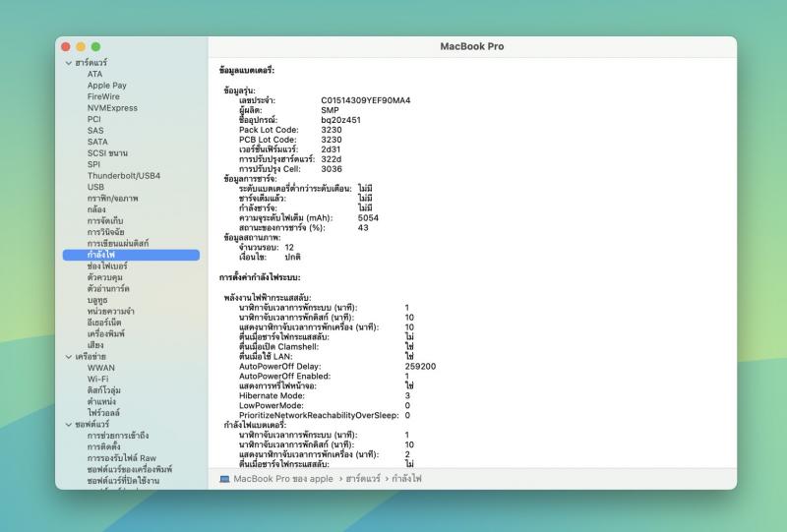The width and height of the screenshot is (787, 532).
Task: Select Wi-Fi under เครือข่าย
Action: 97,379
